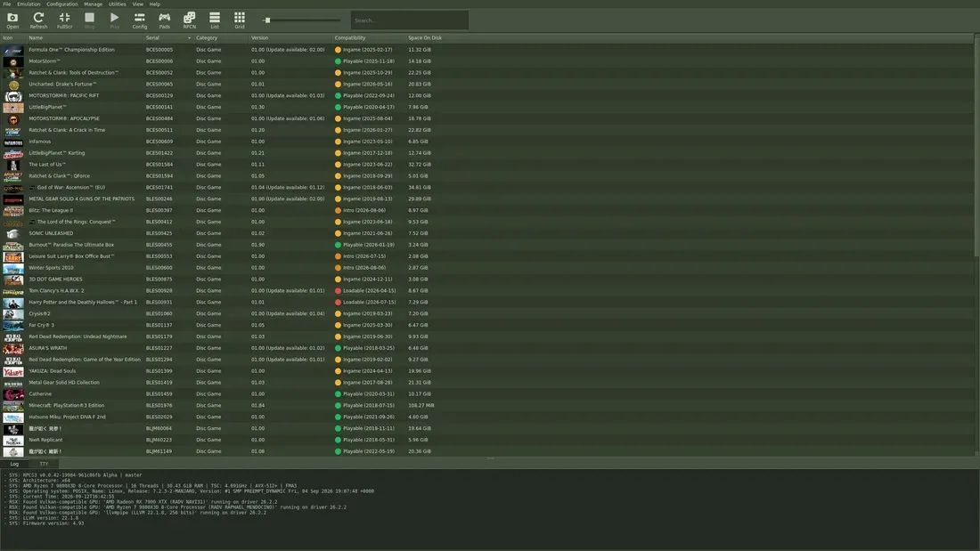Viewport: 980px width, 551px height.
Task: Click serial "BLES01137" for Far Cry 3
Action: click(159, 325)
